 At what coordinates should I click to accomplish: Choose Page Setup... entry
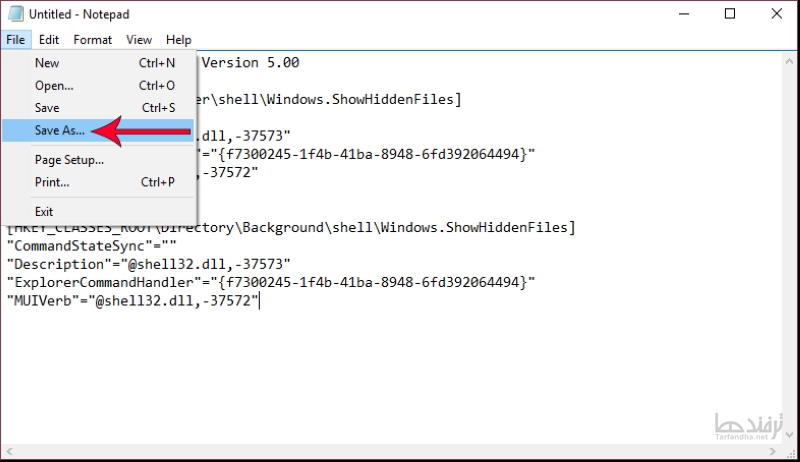[98, 160]
